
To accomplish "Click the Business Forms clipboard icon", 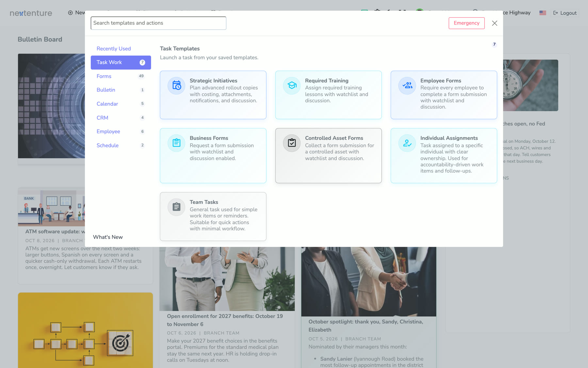I will pyautogui.click(x=176, y=143).
